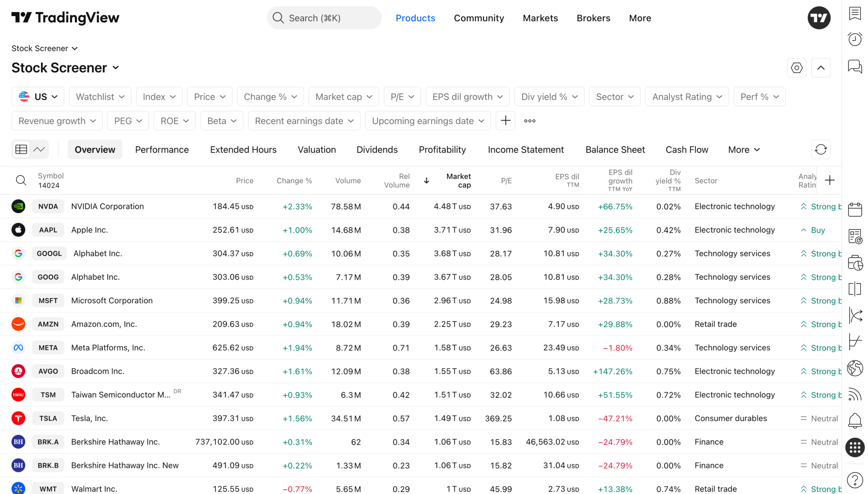Open the Products menu

point(415,18)
